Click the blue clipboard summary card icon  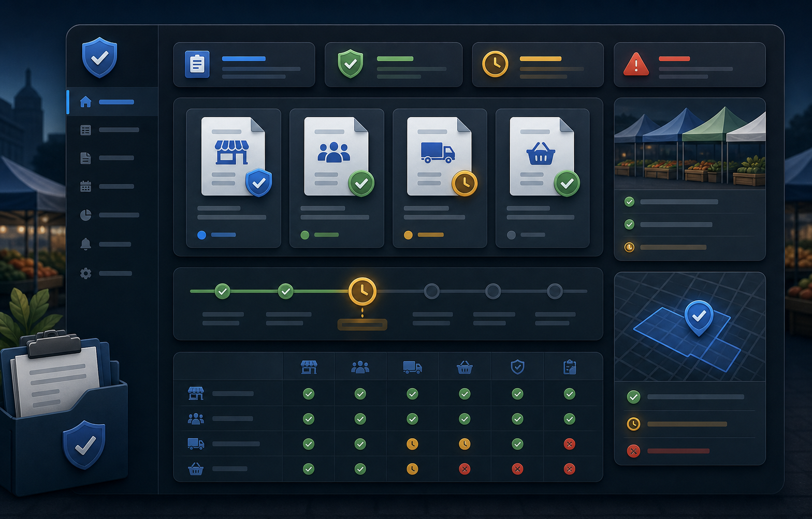(197, 64)
